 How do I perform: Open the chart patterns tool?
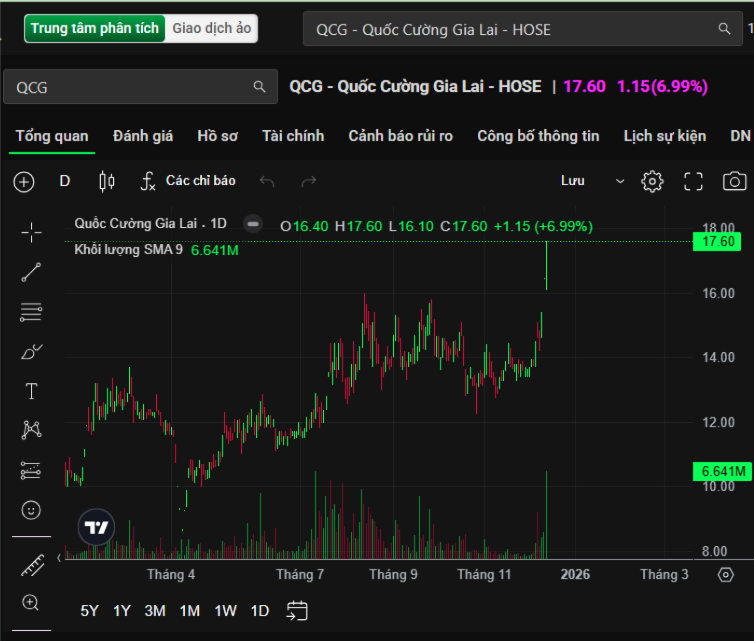pyautogui.click(x=31, y=430)
